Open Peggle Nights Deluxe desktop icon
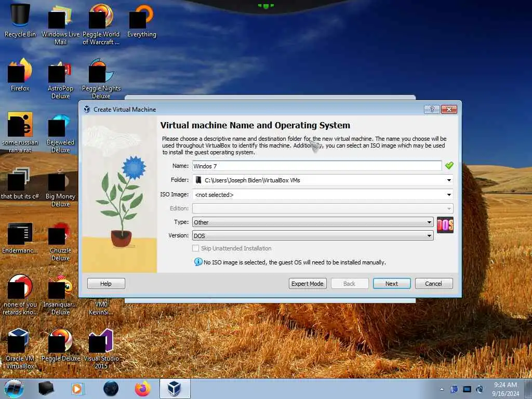Image resolution: width=532 pixels, height=399 pixels. tap(101, 79)
